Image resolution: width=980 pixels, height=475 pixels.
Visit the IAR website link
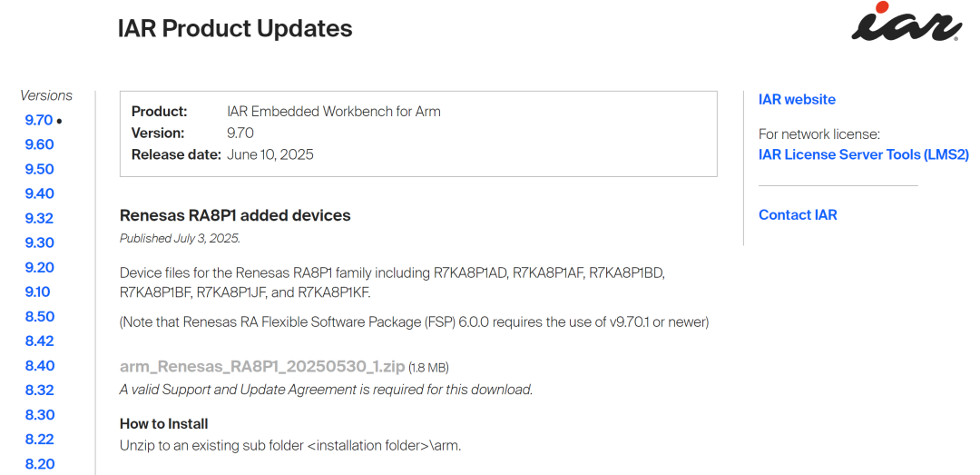[x=797, y=100]
